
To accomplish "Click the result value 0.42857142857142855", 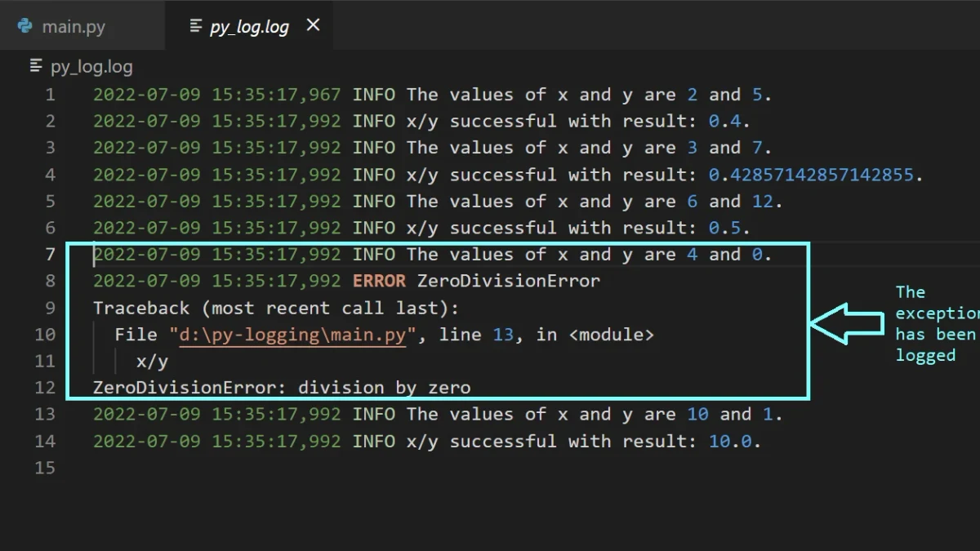I will [x=812, y=175].
